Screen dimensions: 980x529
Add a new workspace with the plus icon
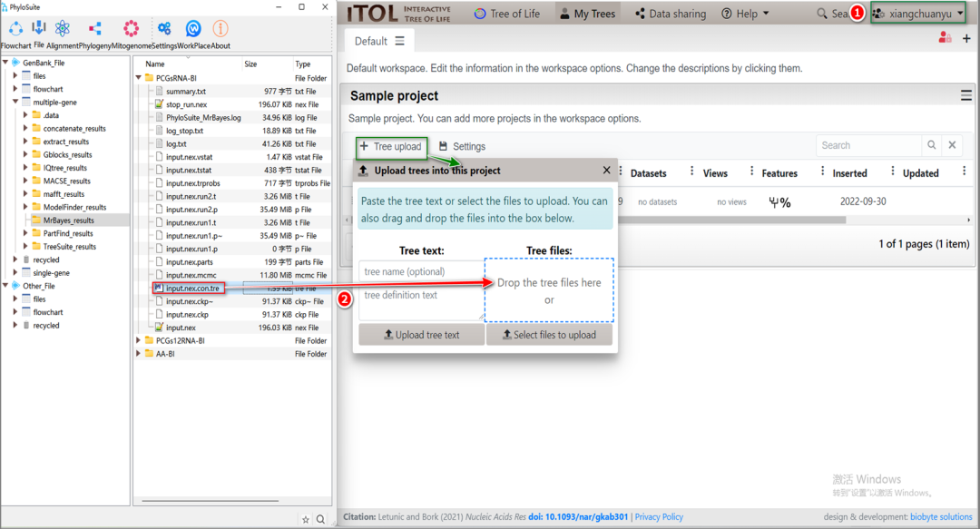966,39
